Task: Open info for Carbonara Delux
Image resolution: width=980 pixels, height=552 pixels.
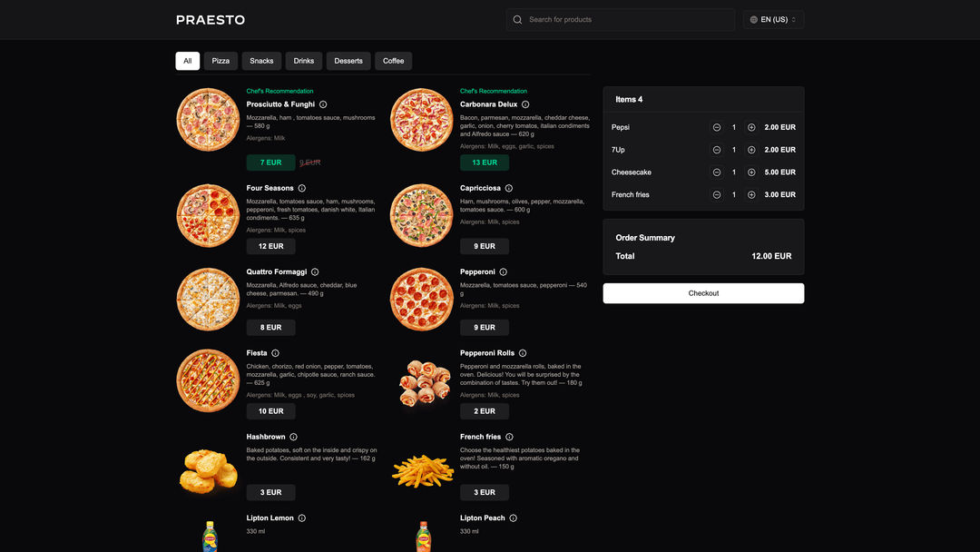Action: click(525, 104)
